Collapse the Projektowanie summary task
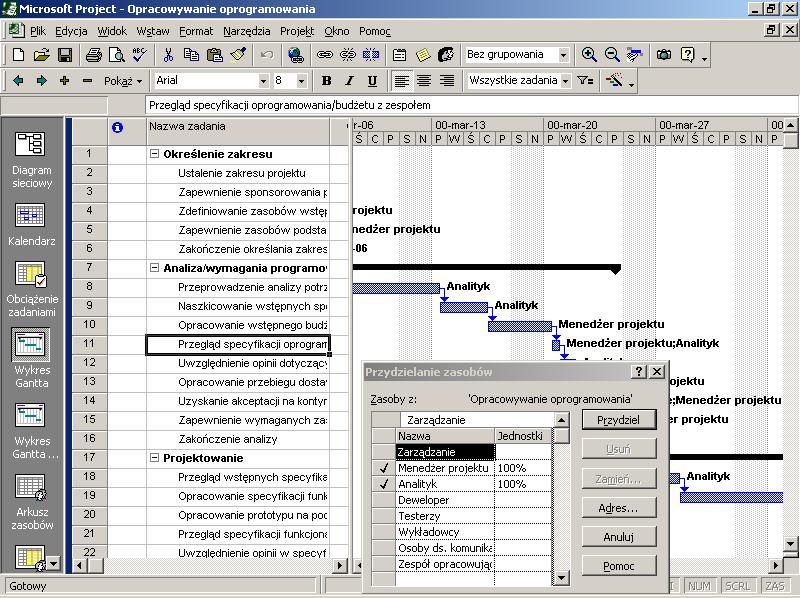 [154, 458]
